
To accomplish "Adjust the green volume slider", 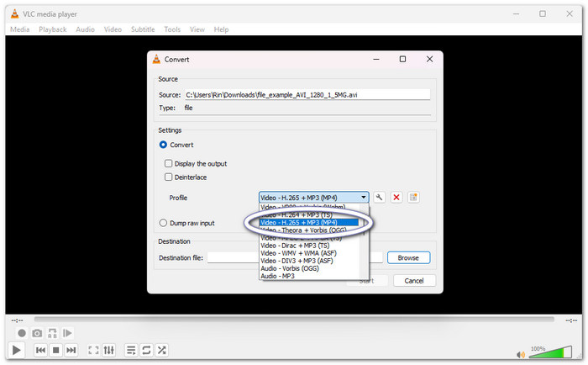I will 550,352.
